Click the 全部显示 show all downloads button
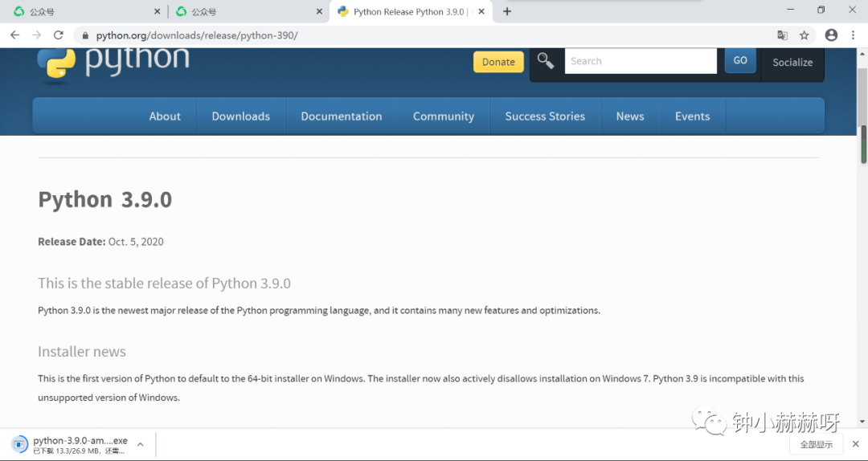Image resolution: width=868 pixels, height=461 pixels. pos(817,444)
